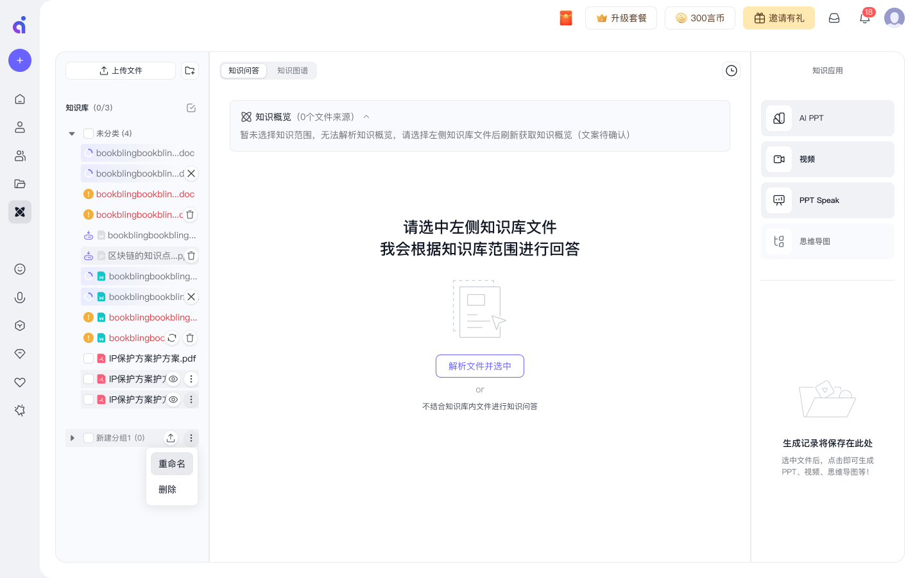Choose 重命名 from the context menu

coord(171,463)
